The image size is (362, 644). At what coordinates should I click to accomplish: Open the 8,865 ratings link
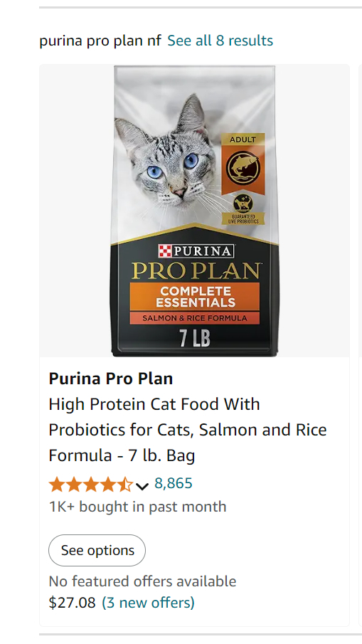[174, 483]
